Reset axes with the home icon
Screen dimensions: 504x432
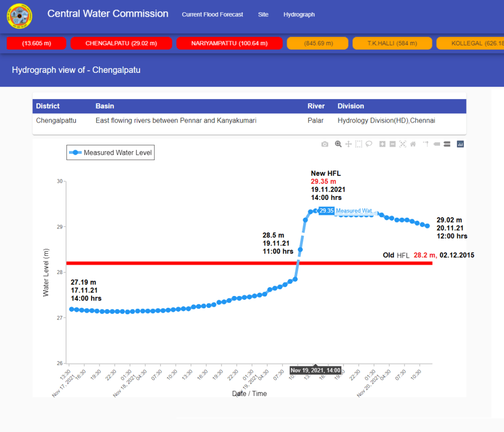pos(413,144)
